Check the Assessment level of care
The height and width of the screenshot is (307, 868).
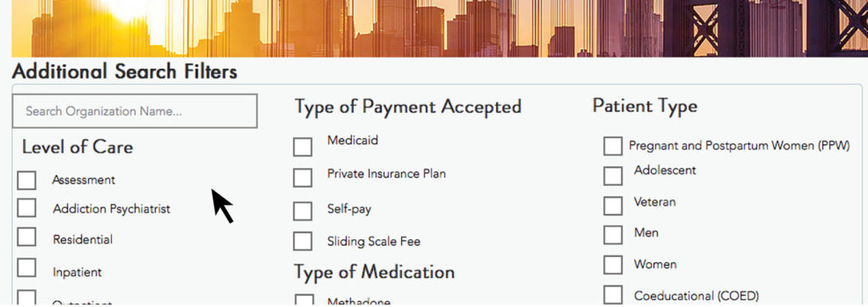(26, 180)
